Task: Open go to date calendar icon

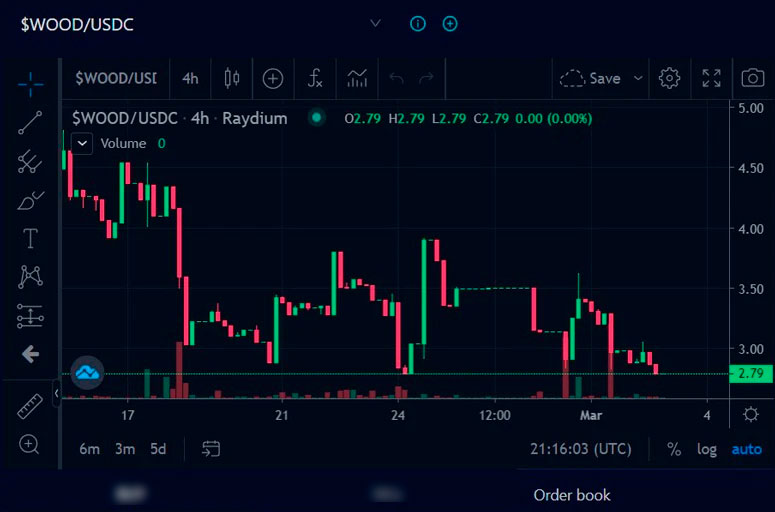Action: pyautogui.click(x=211, y=449)
